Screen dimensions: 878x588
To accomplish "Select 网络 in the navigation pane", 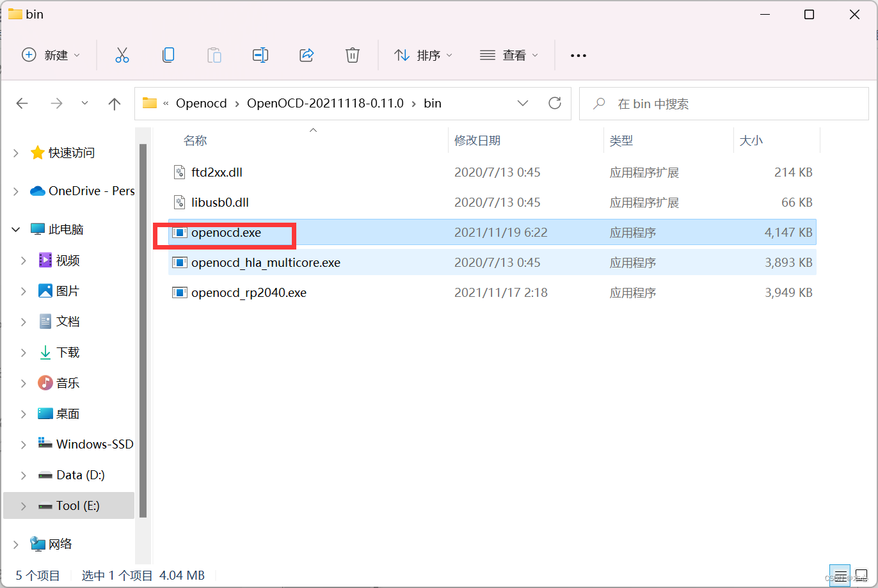I will (61, 544).
